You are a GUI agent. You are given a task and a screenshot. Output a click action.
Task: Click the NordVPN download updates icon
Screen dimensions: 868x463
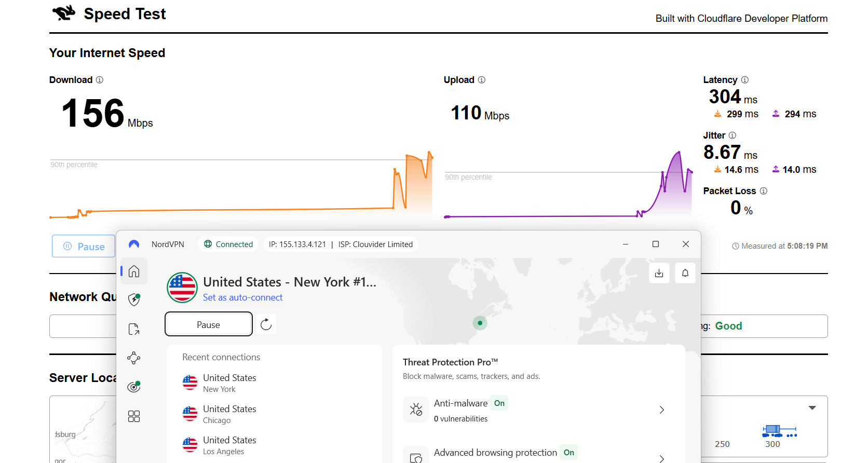pos(659,273)
